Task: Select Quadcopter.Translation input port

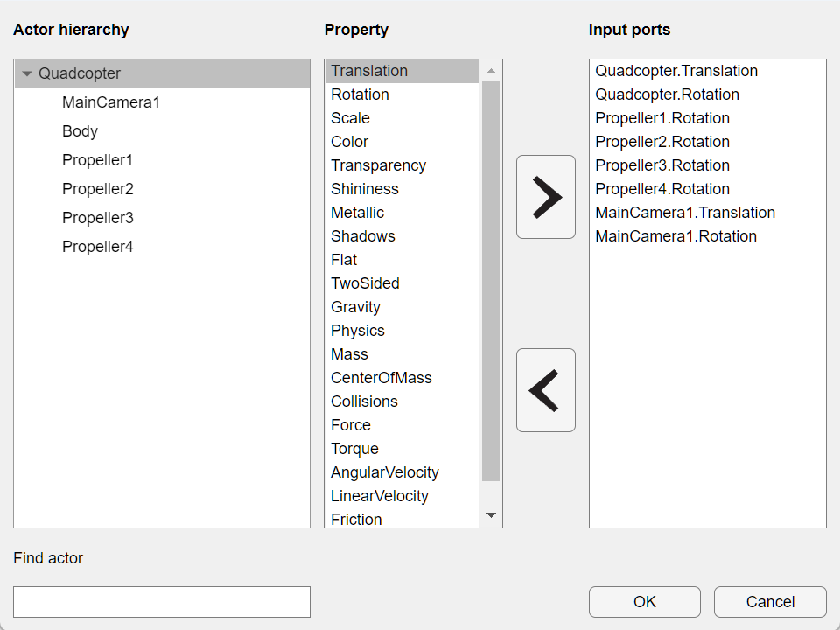Action: [676, 71]
